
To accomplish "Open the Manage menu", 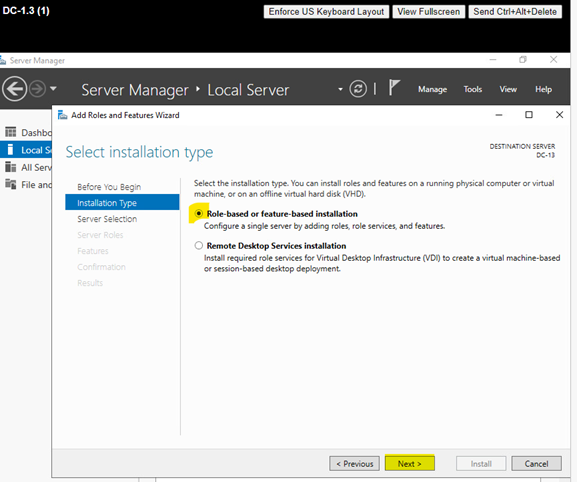I will point(432,89).
